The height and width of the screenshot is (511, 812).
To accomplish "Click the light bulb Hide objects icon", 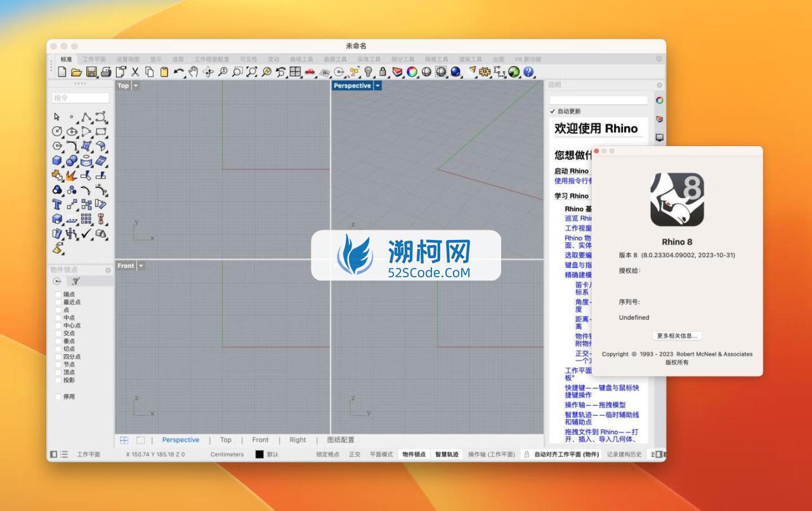I will pos(369,72).
